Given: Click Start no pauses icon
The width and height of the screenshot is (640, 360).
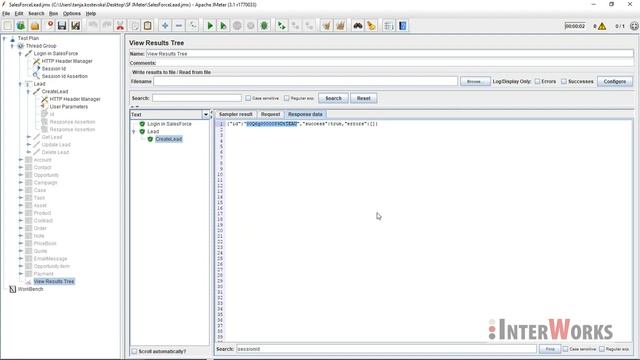Looking at the screenshot, I should pos(223,26).
